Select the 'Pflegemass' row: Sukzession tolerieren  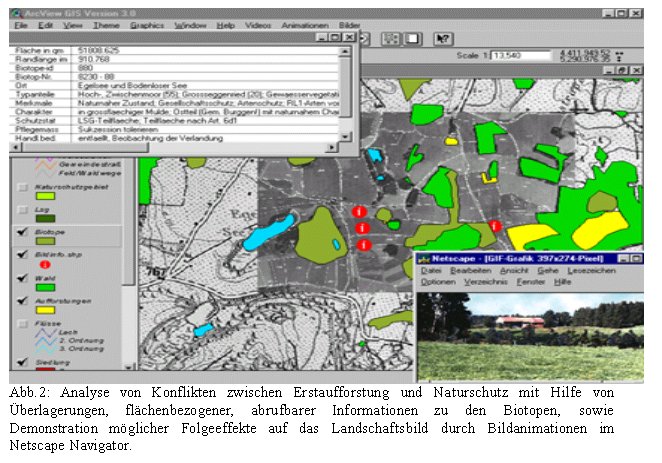[x=175, y=129]
